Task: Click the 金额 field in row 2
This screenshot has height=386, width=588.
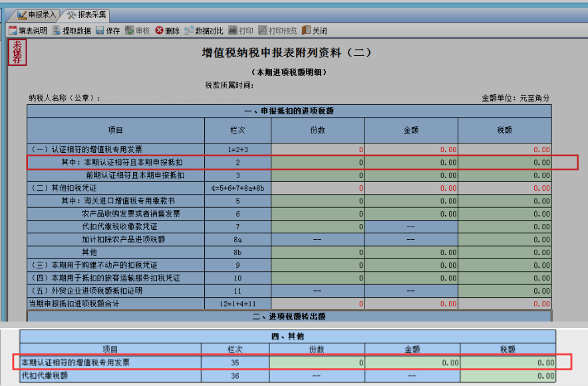Action: click(411, 163)
